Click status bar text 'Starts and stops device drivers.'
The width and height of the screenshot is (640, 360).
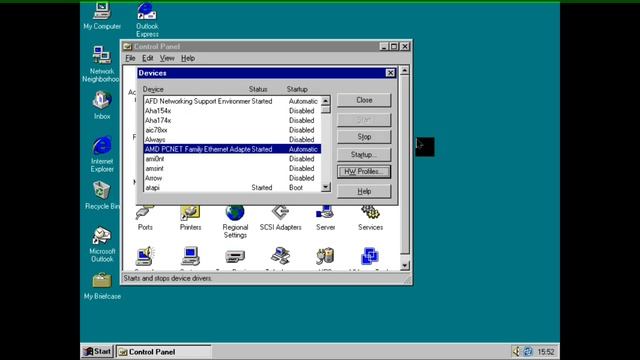(x=167, y=278)
